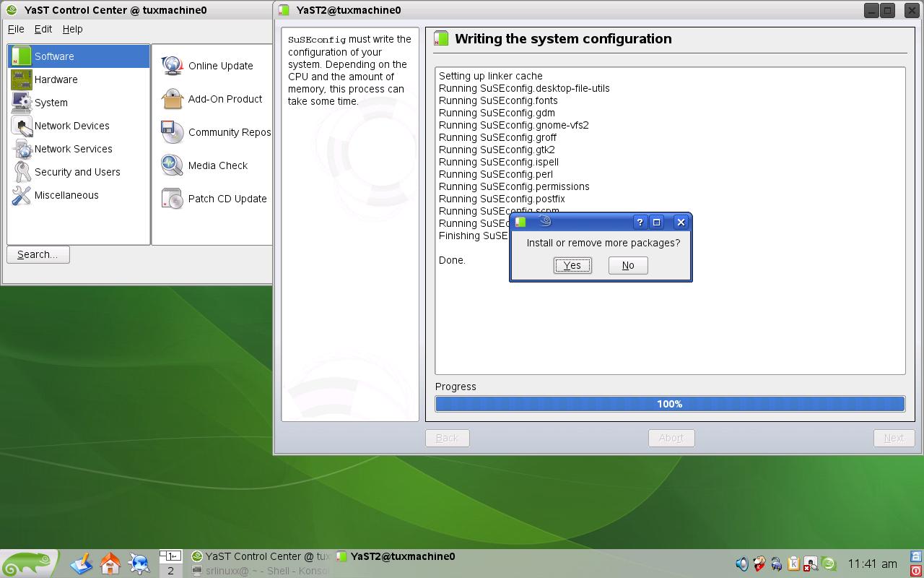Click the 'Install or remove more packages?' text

pyautogui.click(x=603, y=243)
